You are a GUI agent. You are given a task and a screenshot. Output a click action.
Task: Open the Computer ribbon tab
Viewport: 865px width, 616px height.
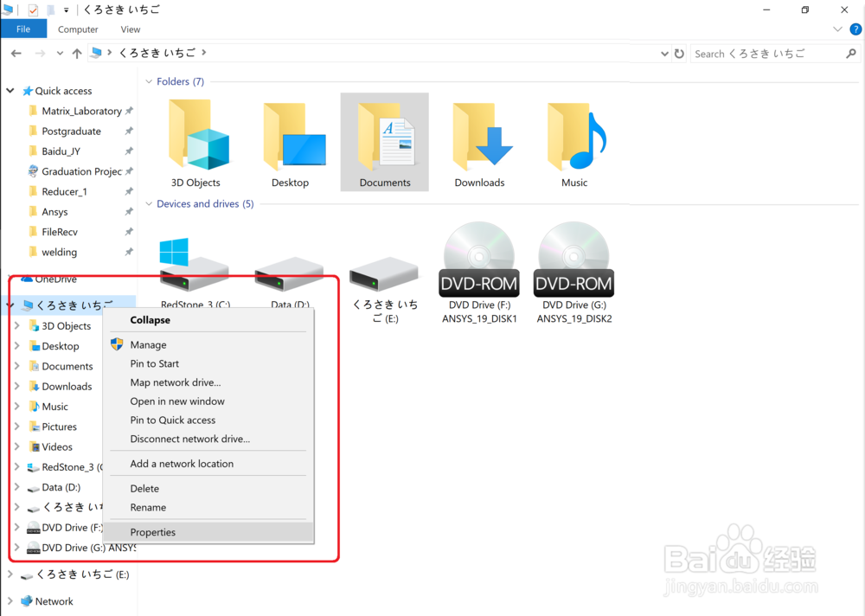click(x=78, y=29)
